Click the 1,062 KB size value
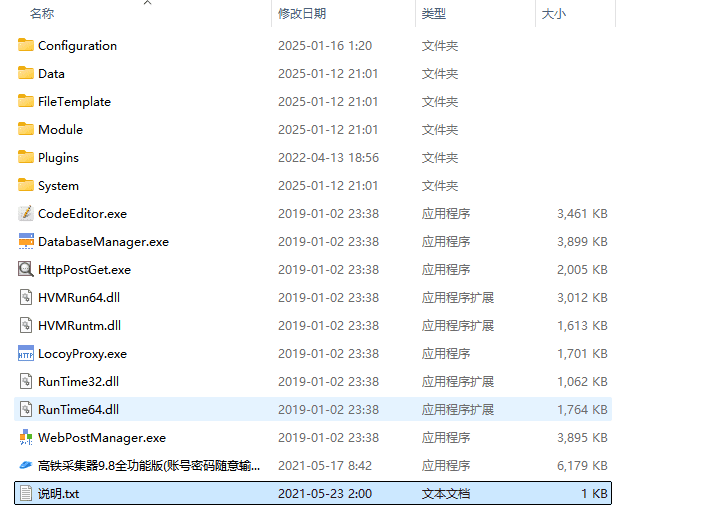 point(582,382)
